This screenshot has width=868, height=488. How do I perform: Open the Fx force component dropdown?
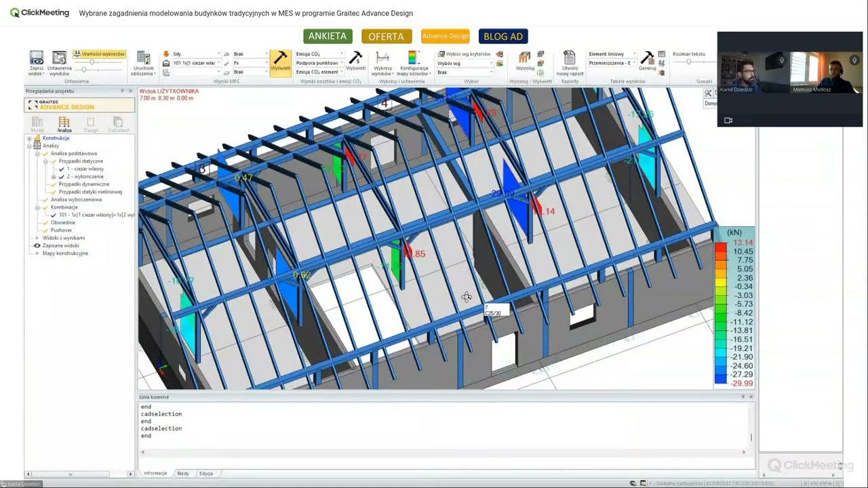coord(250,63)
